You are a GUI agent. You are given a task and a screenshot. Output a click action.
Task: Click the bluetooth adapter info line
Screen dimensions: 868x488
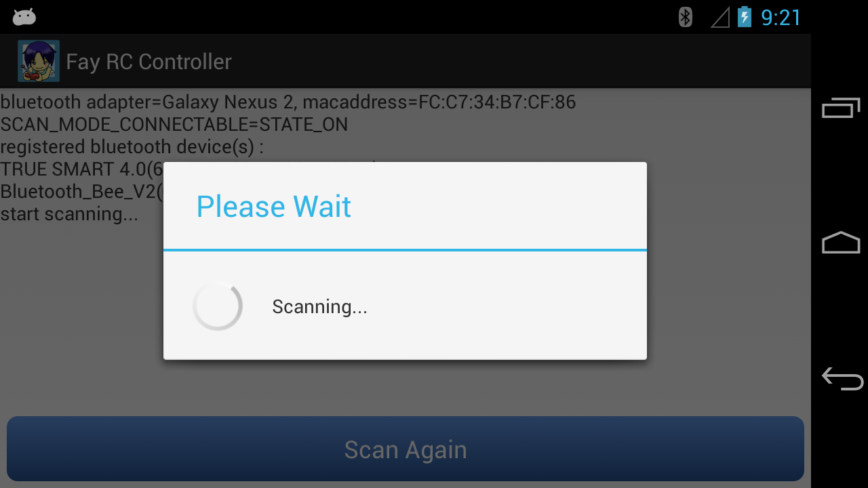point(288,102)
